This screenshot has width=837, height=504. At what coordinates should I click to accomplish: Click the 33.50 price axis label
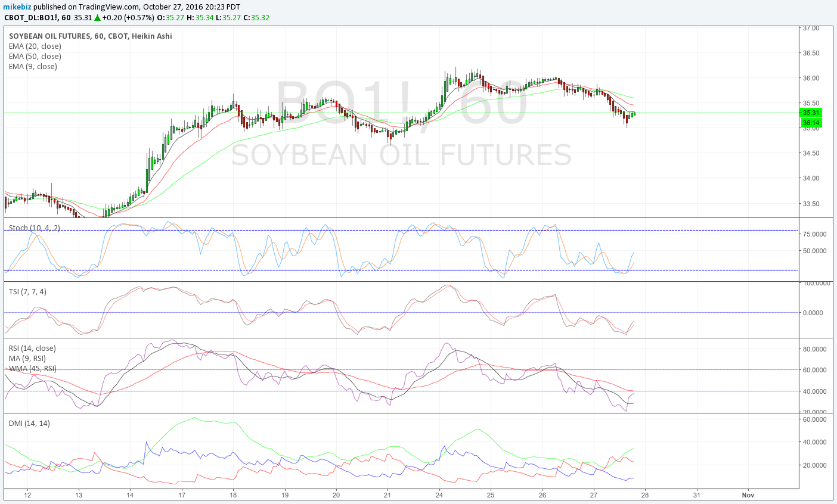click(x=811, y=204)
